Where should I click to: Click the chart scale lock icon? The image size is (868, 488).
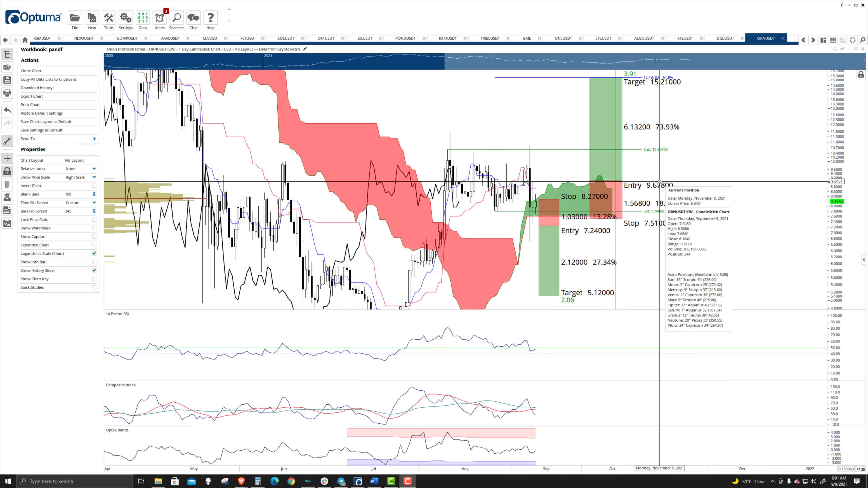pos(861,75)
